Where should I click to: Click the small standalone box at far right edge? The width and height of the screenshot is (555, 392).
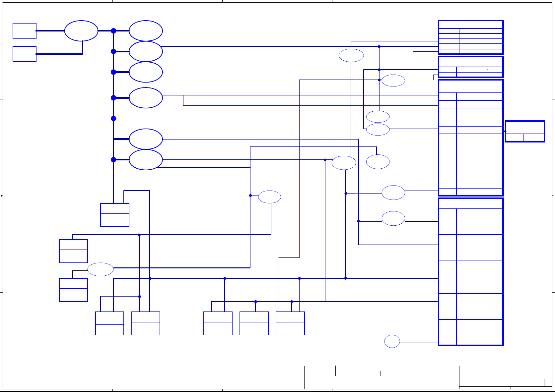525,132
